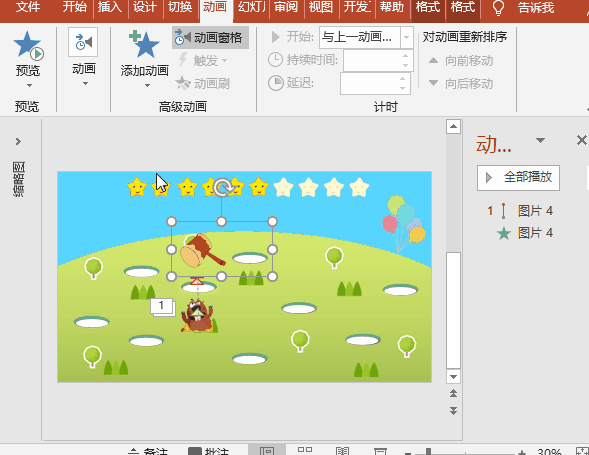Switch to the Developer tab
This screenshot has width=589, height=455.
[356, 7]
